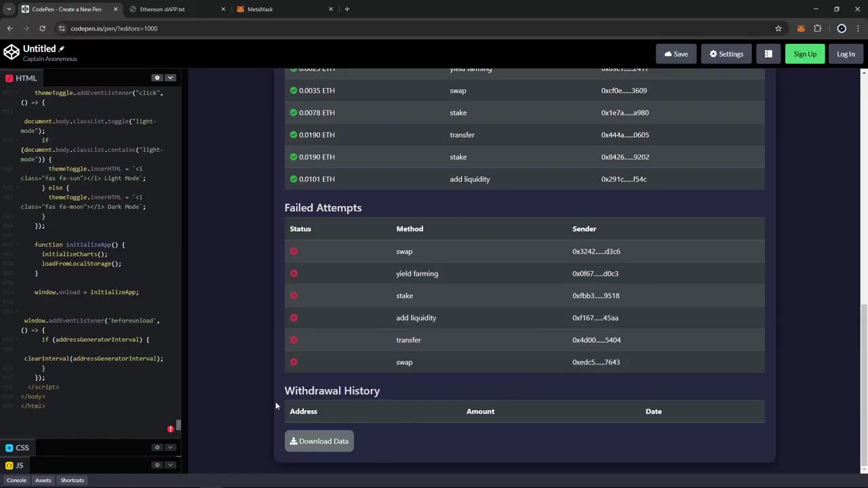
Task: Select CodePen Create a New Pen tab
Action: click(x=68, y=9)
